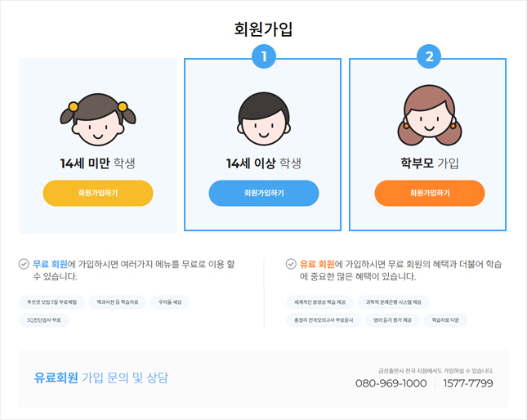Viewport: 527px width, 420px height.
Task: Select the 우리들 세상 tag
Action: [170, 302]
